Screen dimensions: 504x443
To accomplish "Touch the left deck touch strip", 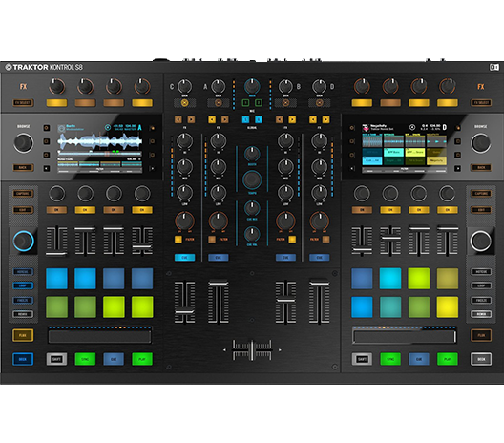I will [x=99, y=337].
